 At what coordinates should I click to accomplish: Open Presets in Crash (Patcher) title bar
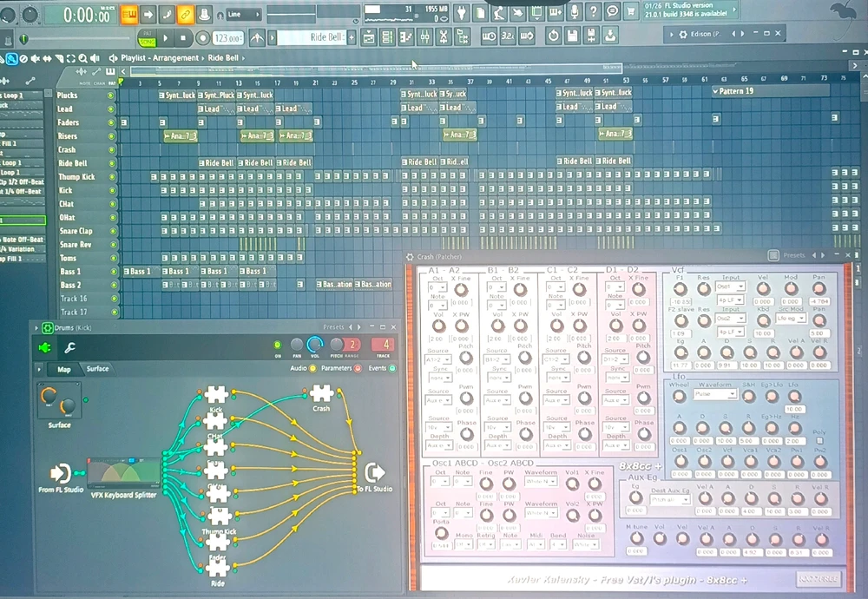tap(793, 255)
